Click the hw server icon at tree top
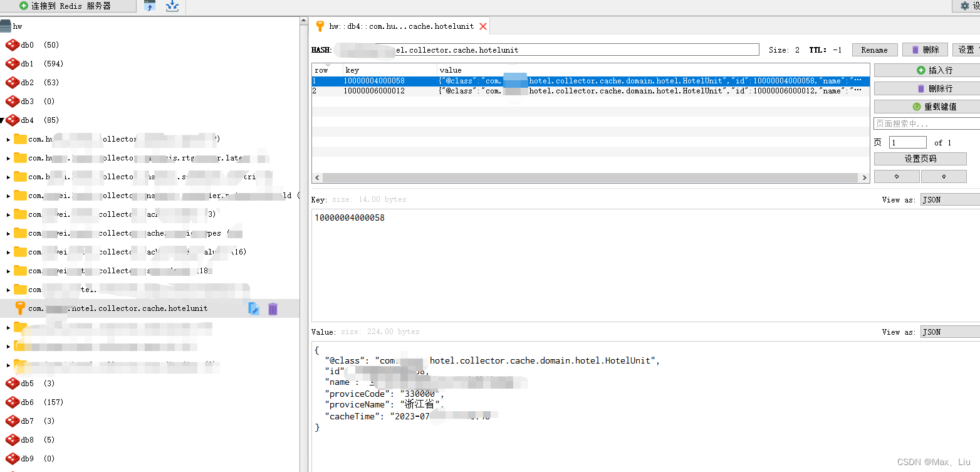This screenshot has width=980, height=472. [x=6, y=26]
